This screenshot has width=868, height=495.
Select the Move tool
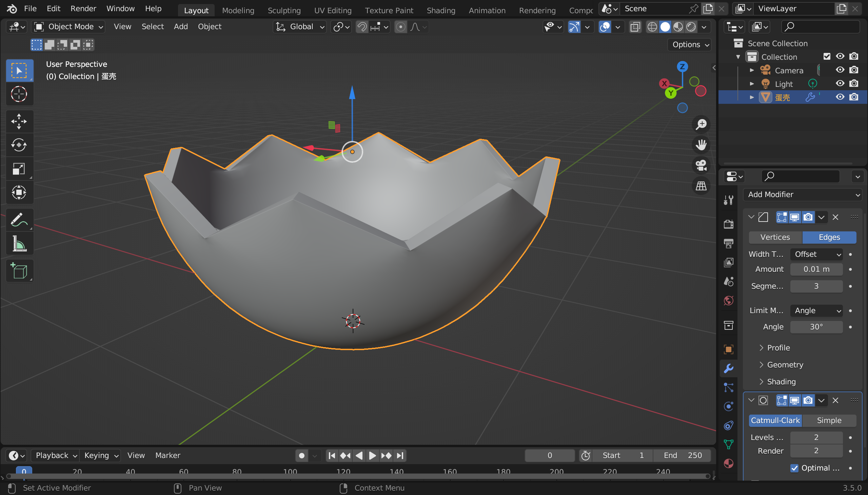coord(19,121)
